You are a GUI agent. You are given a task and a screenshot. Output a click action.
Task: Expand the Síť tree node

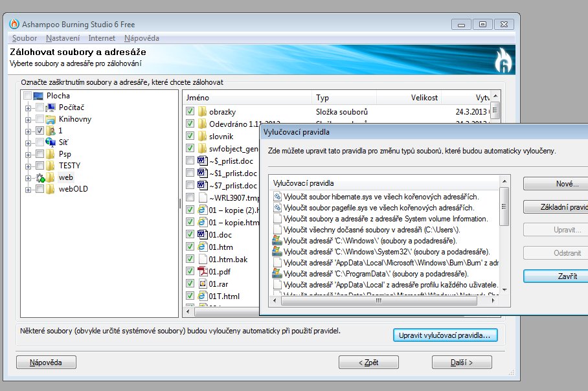[x=28, y=143]
